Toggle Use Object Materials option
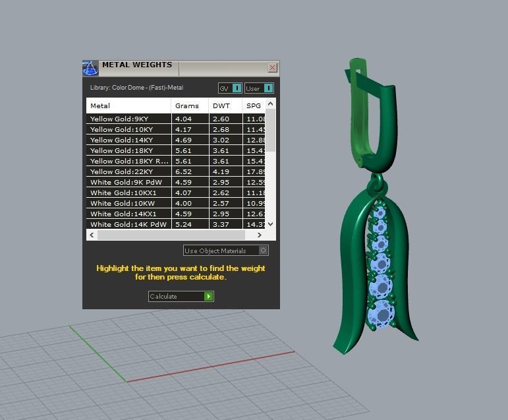Screen dimensions: 508x420 point(226,251)
